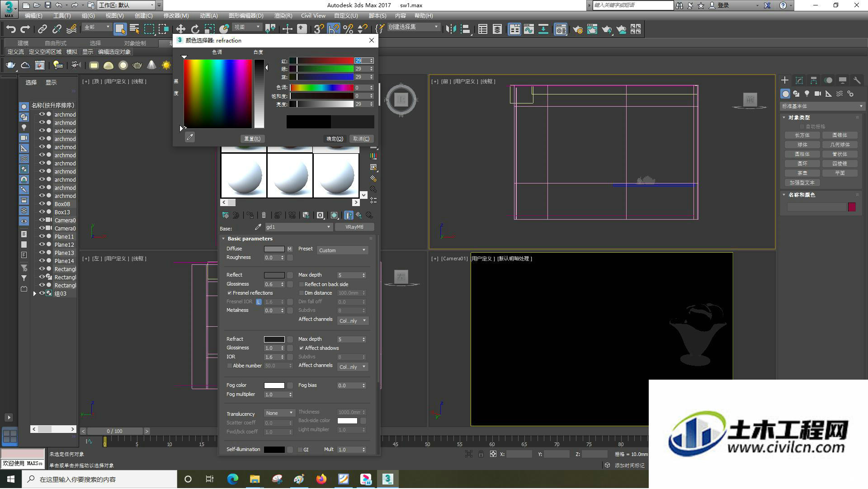868x489 pixels.
Task: Click the VRayMtl material type button
Action: [x=354, y=227]
